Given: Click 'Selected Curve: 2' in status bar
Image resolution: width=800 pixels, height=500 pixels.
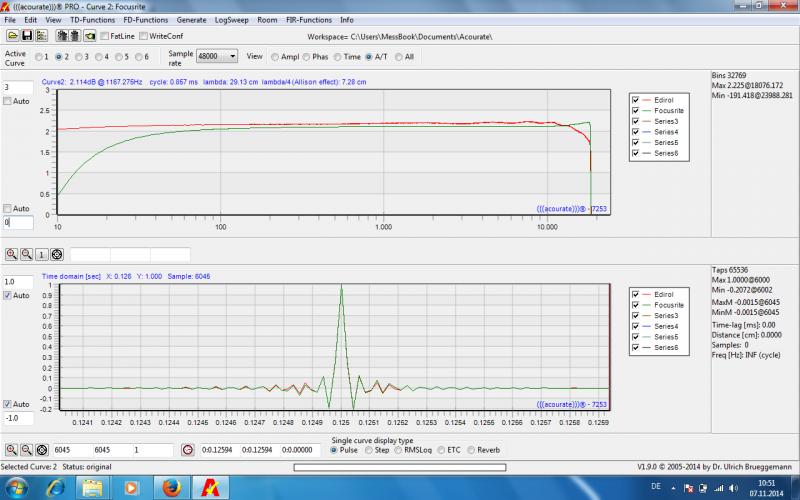Looking at the screenshot, I should 29,467.
